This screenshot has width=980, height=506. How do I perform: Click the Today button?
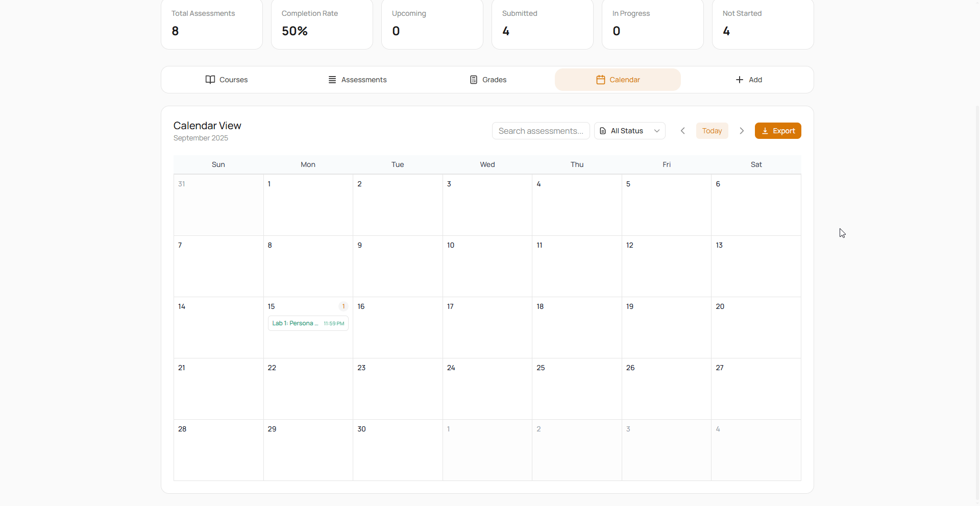712,131
